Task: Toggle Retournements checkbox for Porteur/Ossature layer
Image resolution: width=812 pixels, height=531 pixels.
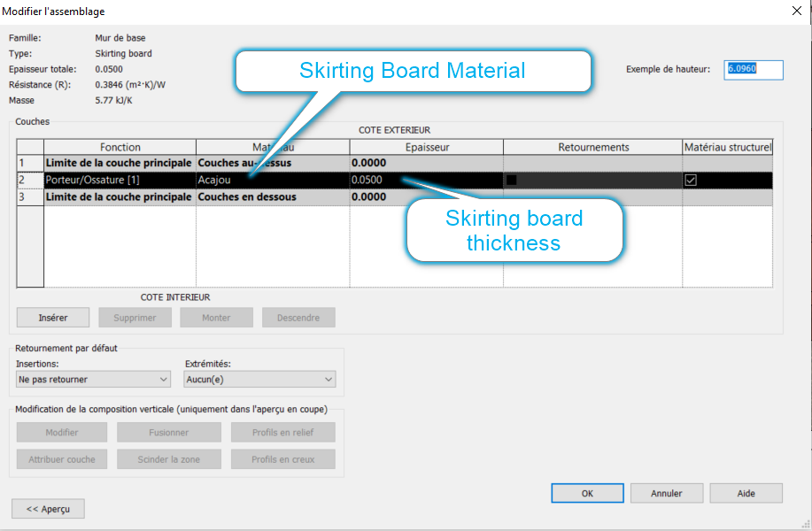Action: pyautogui.click(x=512, y=180)
